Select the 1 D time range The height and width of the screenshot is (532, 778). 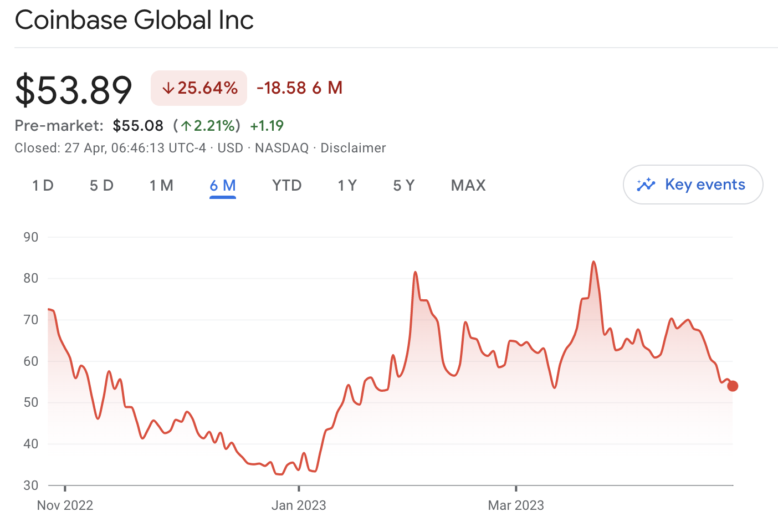point(43,185)
